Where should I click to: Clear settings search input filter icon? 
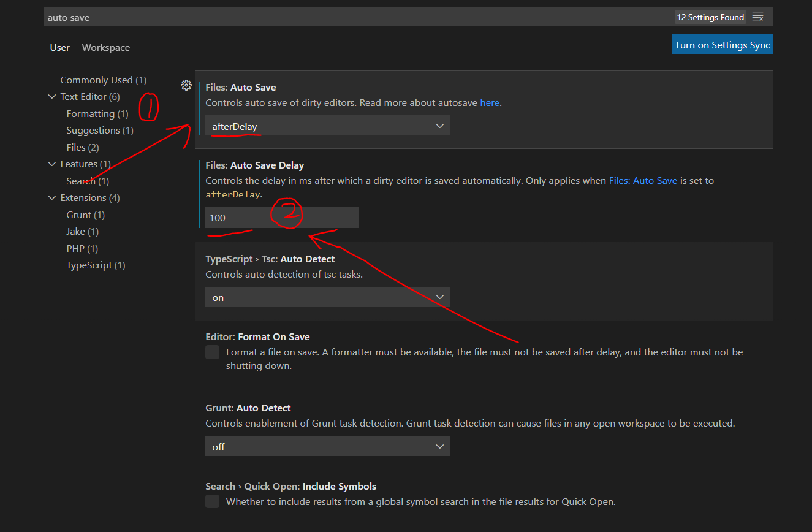click(757, 17)
